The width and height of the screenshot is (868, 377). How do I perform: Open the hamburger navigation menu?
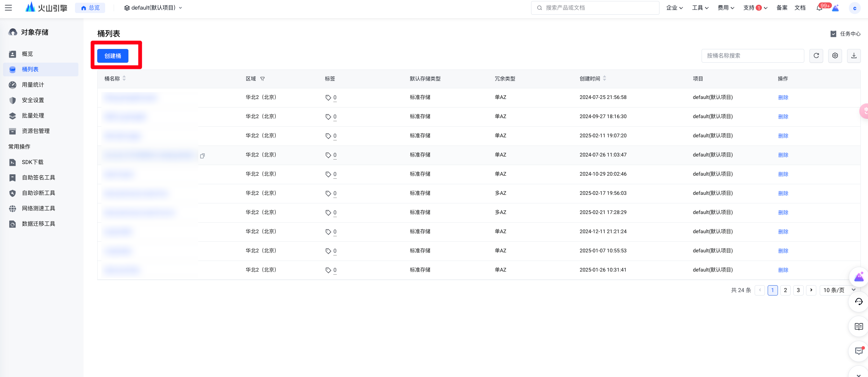pos(8,8)
